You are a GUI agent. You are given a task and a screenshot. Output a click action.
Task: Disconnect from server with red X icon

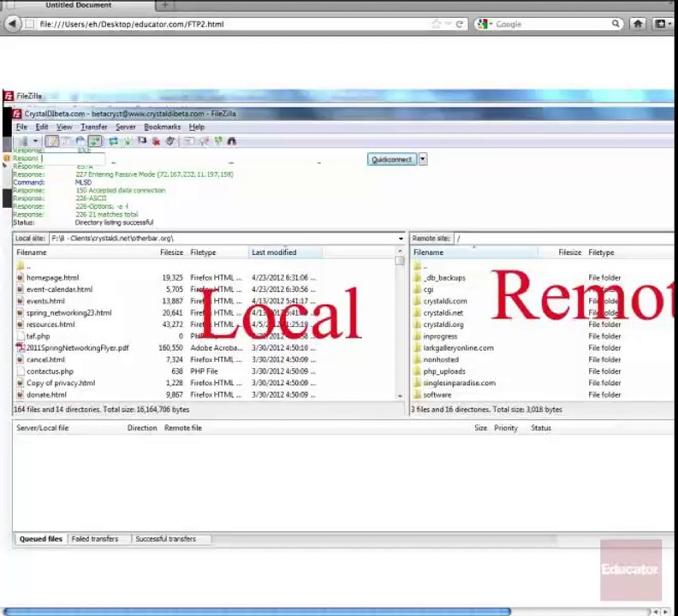tap(156, 141)
